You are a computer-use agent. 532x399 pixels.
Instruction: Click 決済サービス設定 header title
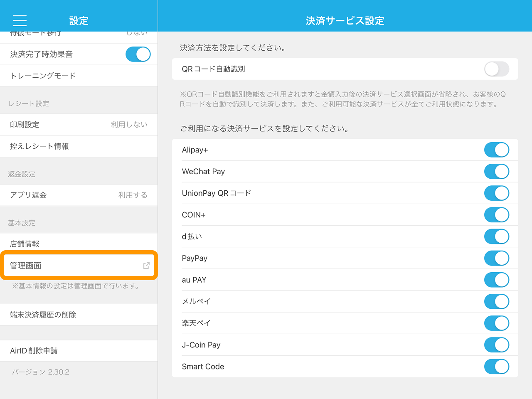(345, 21)
